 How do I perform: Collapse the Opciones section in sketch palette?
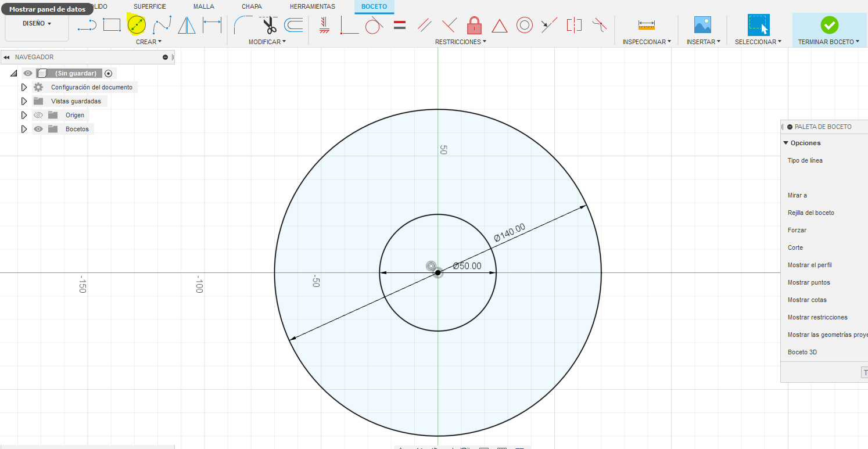[x=785, y=143]
